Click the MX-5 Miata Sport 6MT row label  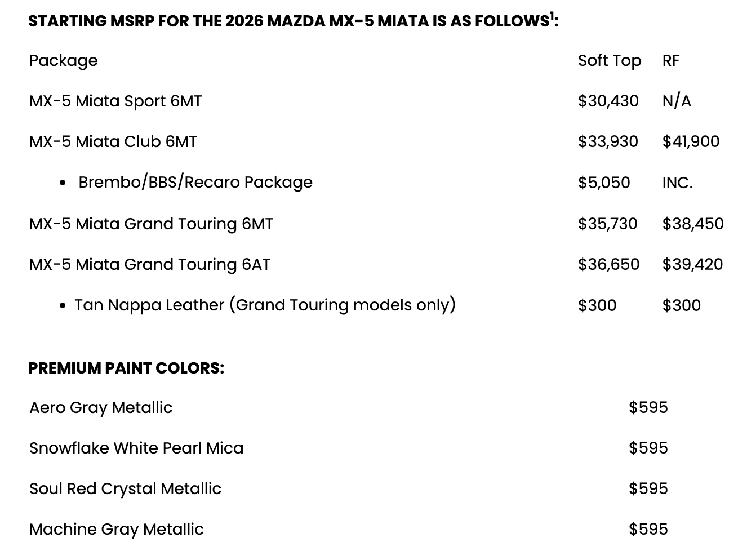pos(115,101)
